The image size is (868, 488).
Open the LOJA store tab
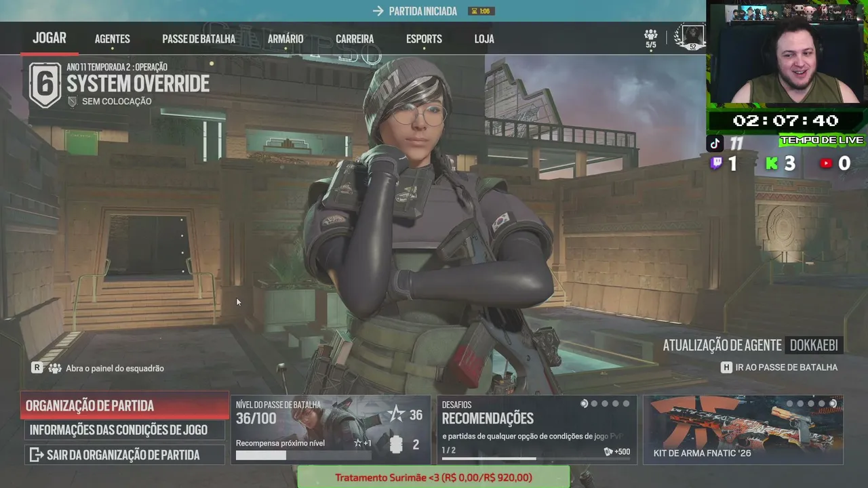click(x=484, y=39)
